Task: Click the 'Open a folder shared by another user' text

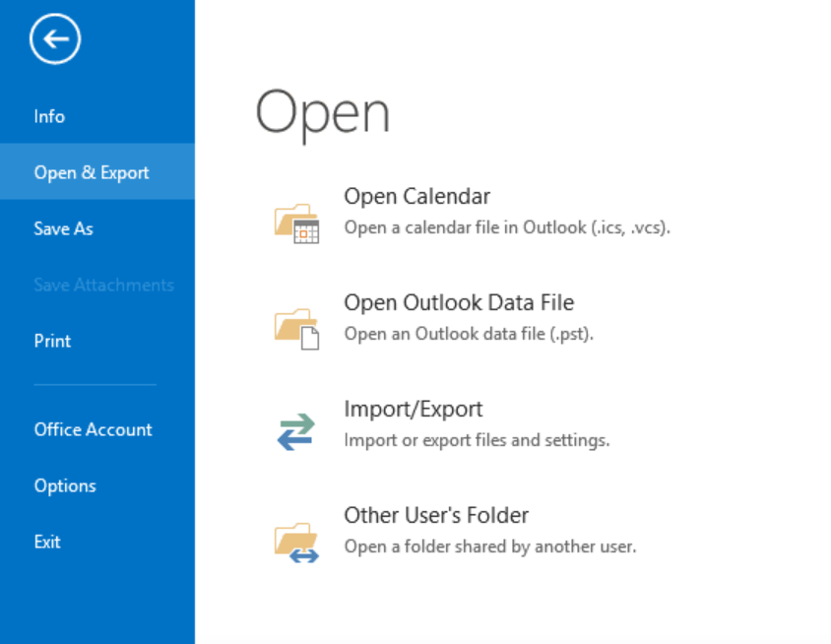Action: coord(489,547)
